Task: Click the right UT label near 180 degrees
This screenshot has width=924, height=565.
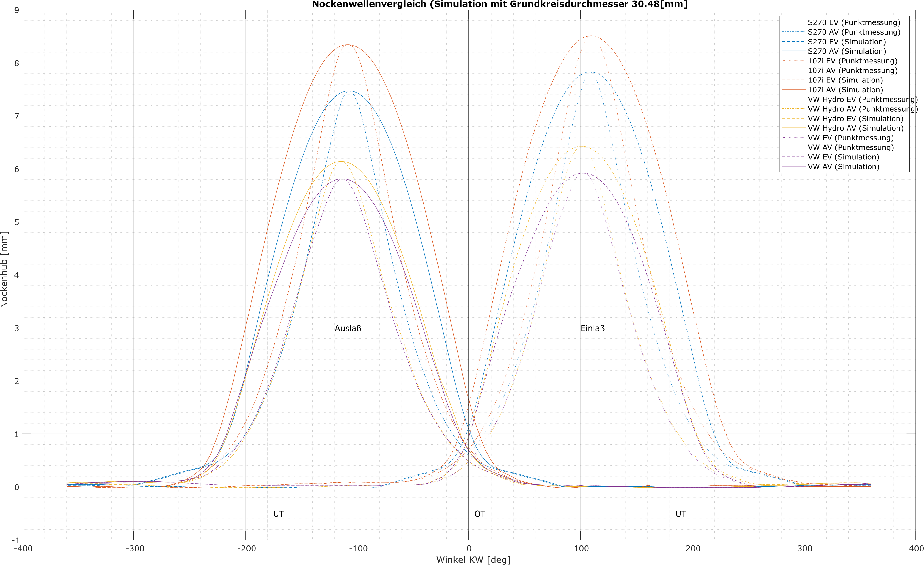Action: (x=681, y=514)
